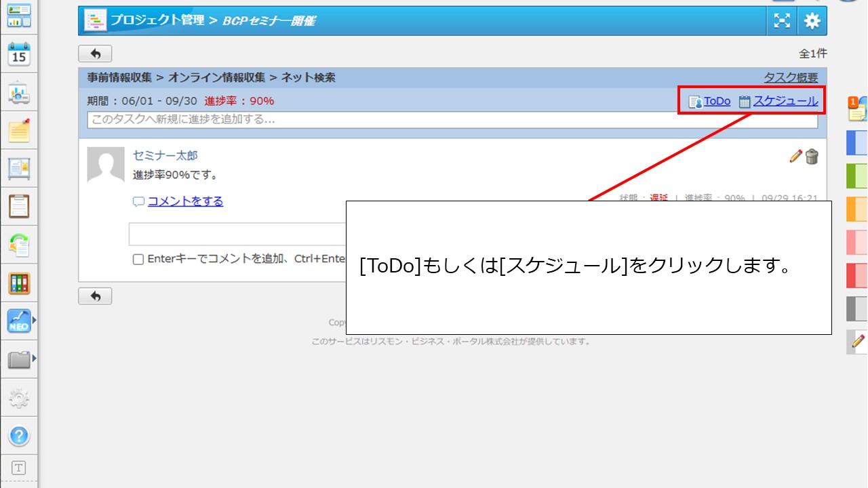Viewport: 868px width, 488px height.
Task: Delete the progress entry with trash icon
Action: coord(812,157)
